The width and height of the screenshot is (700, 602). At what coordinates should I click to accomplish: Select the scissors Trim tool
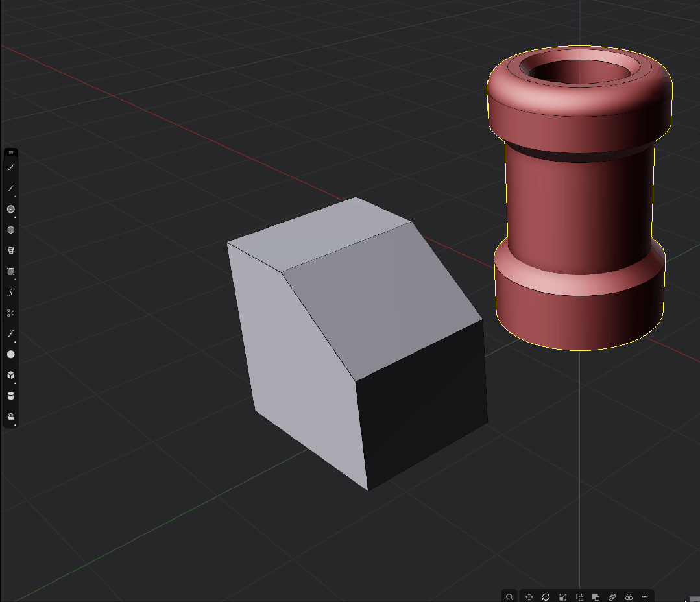pyautogui.click(x=11, y=313)
